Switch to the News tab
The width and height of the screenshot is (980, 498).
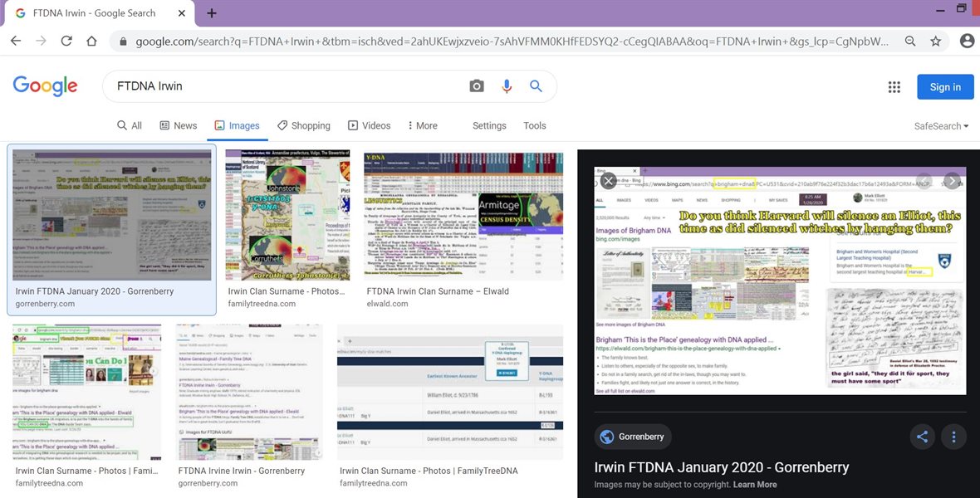point(178,125)
